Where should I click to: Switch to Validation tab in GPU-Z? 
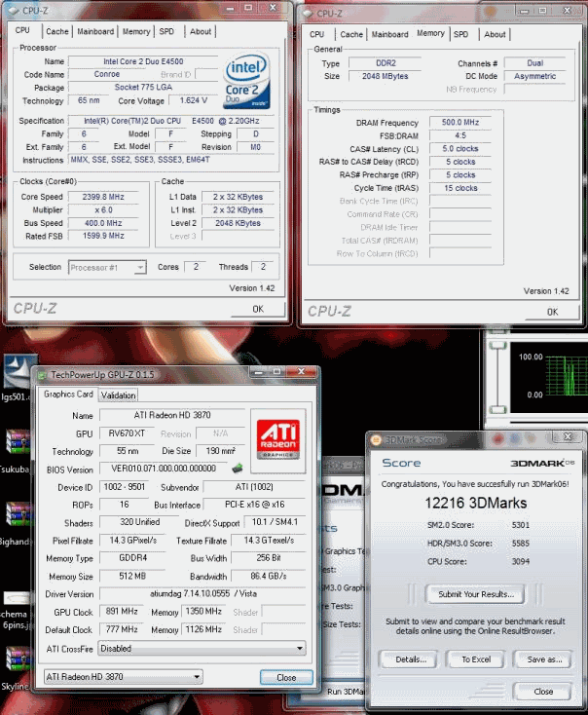tap(118, 395)
